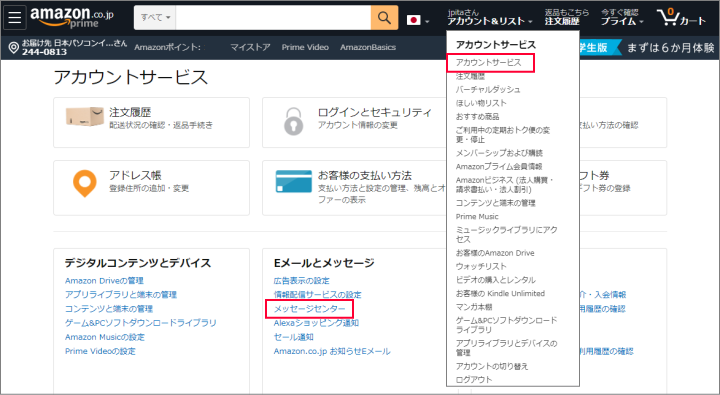Open Prime Videoの設定 link

point(100,351)
